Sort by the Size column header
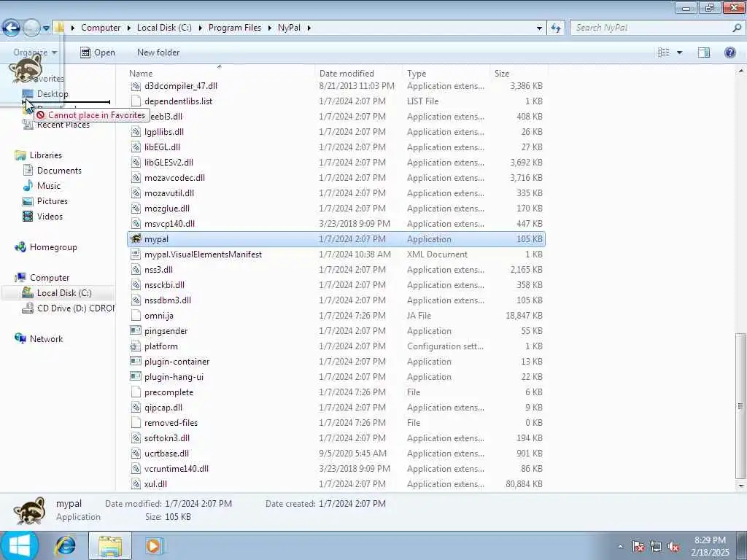This screenshot has height=560, width=747. pos(502,74)
